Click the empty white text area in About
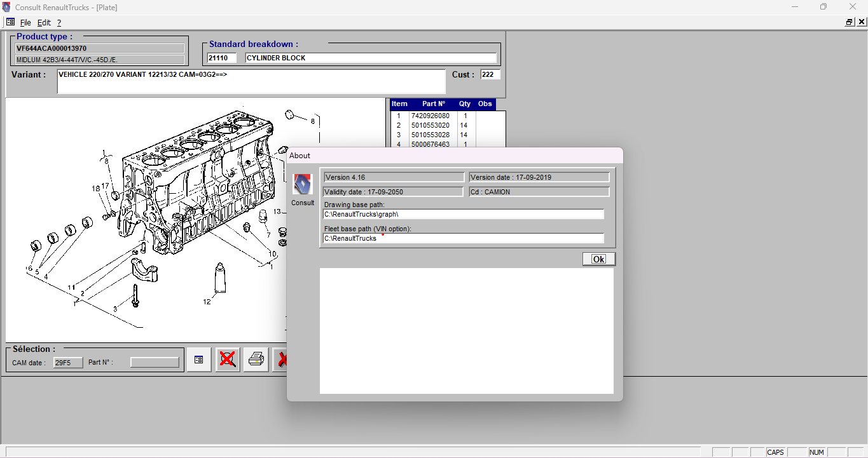The width and height of the screenshot is (868, 458). (x=467, y=331)
